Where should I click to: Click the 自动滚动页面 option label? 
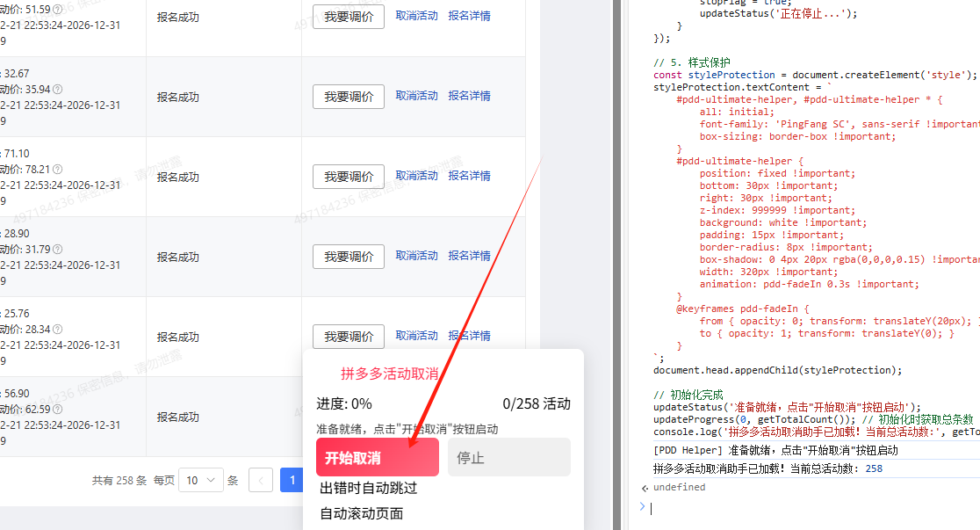point(361,513)
